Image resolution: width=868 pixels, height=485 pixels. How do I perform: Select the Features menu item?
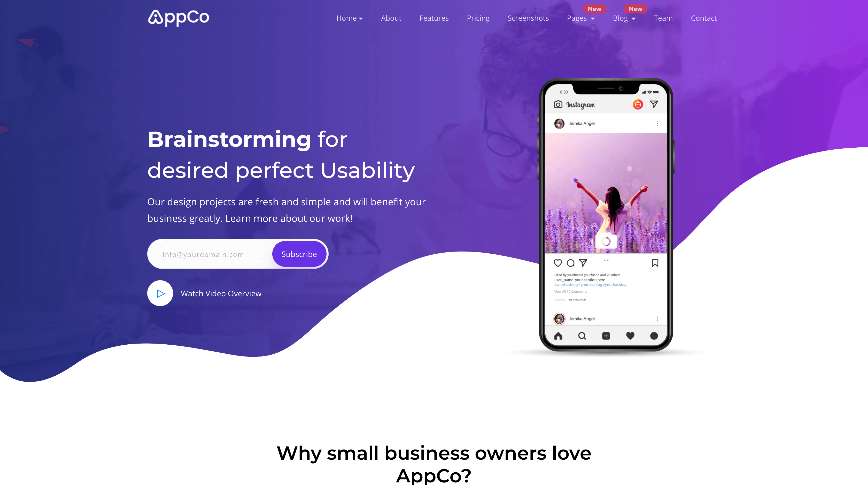434,18
